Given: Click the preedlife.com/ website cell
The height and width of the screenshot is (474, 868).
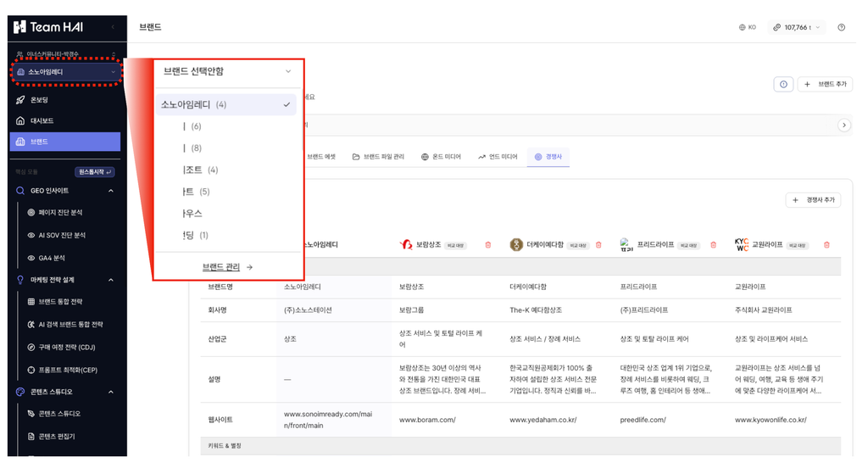Looking at the screenshot, I should [643, 420].
